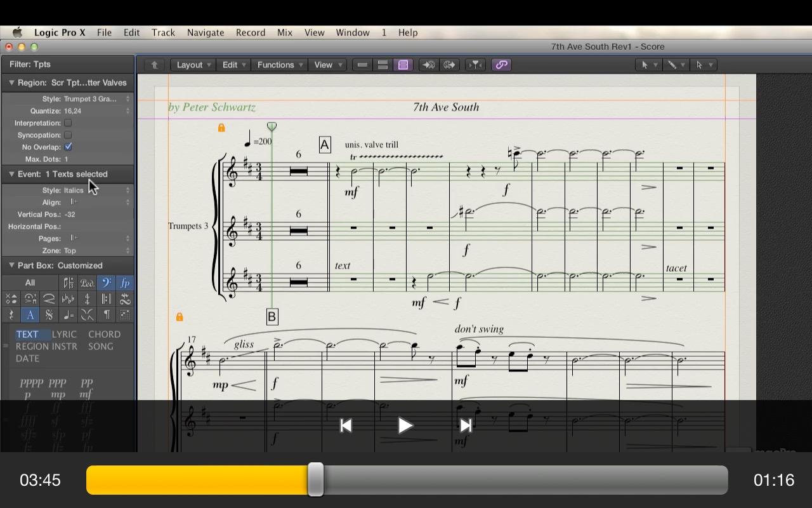Open the Apple menu
Screen dimensions: 812x508
click(17, 32)
